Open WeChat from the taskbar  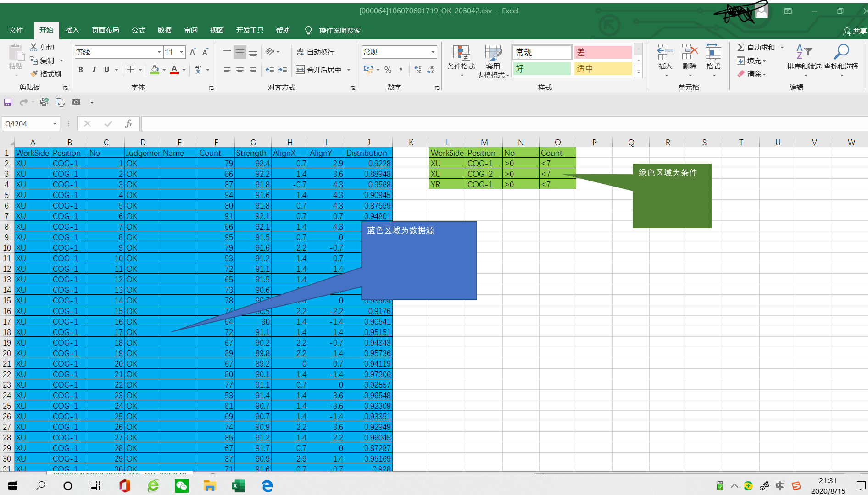tap(182, 486)
